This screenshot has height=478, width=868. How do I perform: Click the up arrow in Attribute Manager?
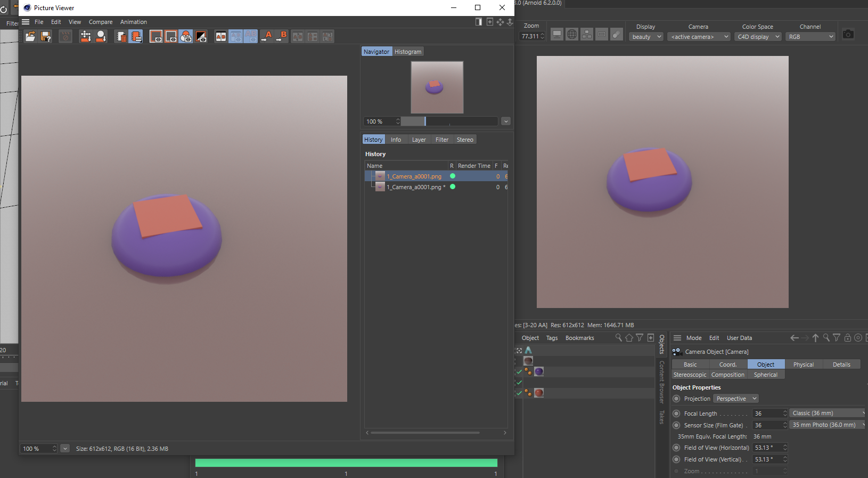point(815,338)
